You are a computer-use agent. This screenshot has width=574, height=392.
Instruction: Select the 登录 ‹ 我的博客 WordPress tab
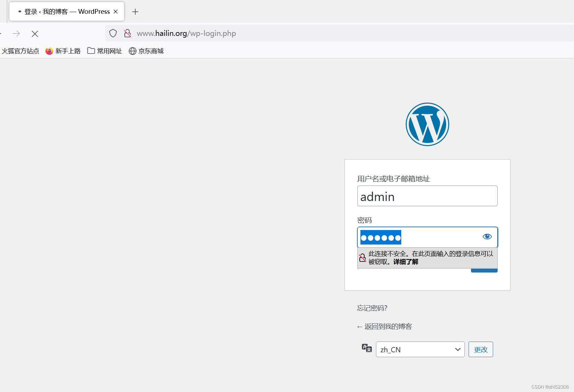pos(67,12)
